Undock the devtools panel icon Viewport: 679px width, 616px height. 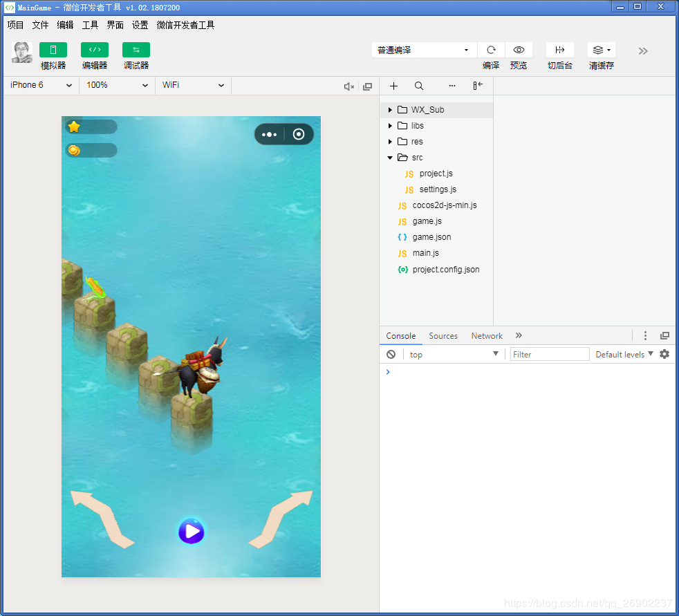(x=664, y=335)
